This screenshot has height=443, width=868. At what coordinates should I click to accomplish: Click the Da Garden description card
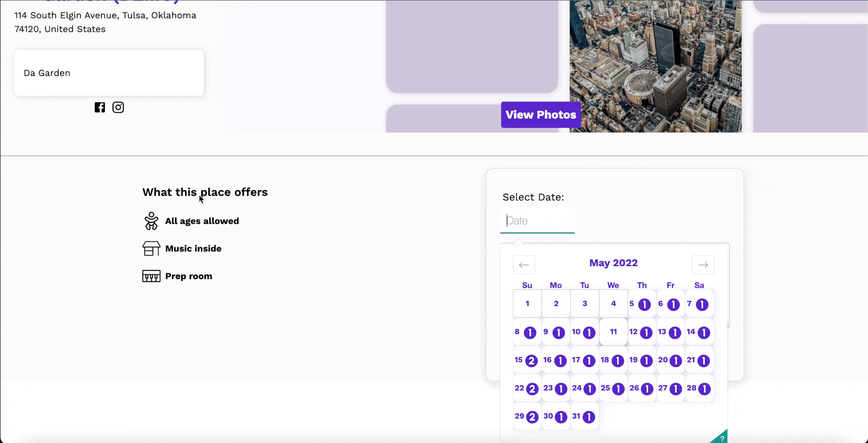[x=109, y=73]
